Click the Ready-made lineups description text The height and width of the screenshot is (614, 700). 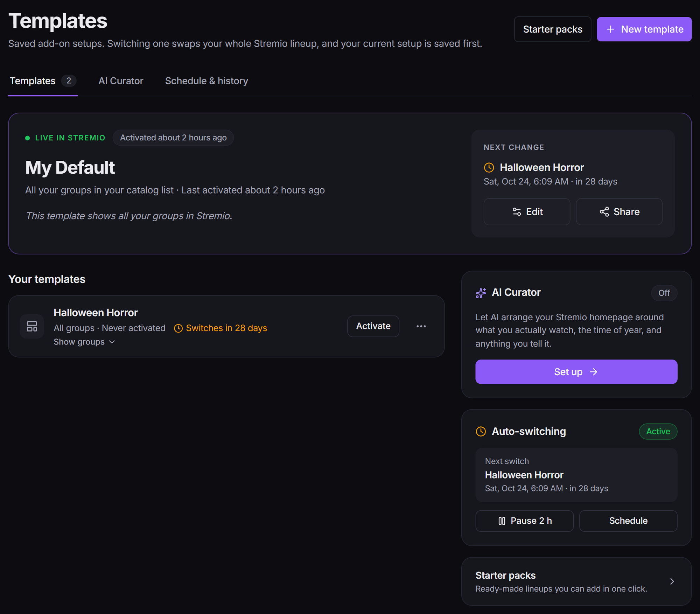point(561,589)
